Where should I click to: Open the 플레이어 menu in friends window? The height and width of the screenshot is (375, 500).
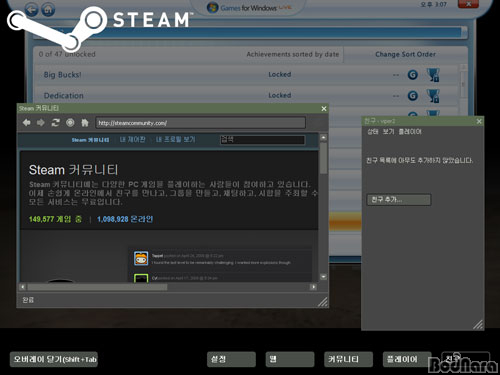[x=410, y=132]
